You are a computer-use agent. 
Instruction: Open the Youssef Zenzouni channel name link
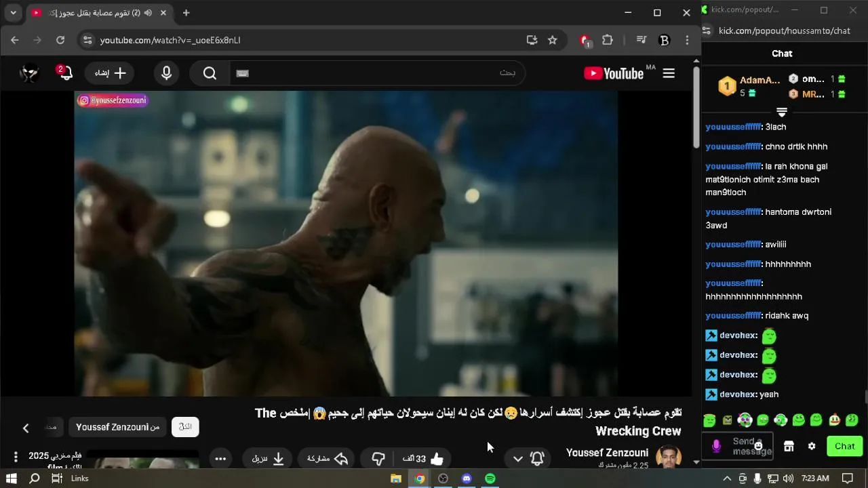click(x=607, y=453)
